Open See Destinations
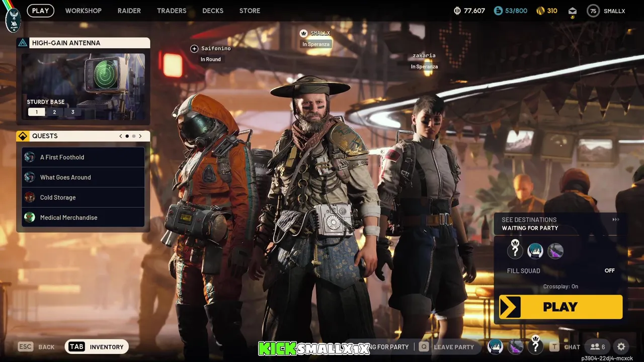The height and width of the screenshot is (362, 644). [x=529, y=220]
